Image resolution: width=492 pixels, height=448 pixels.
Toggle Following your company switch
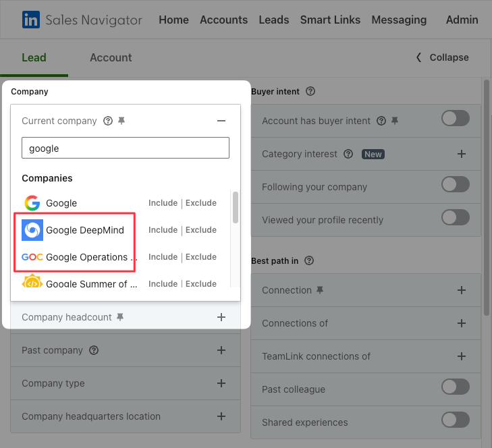(456, 184)
